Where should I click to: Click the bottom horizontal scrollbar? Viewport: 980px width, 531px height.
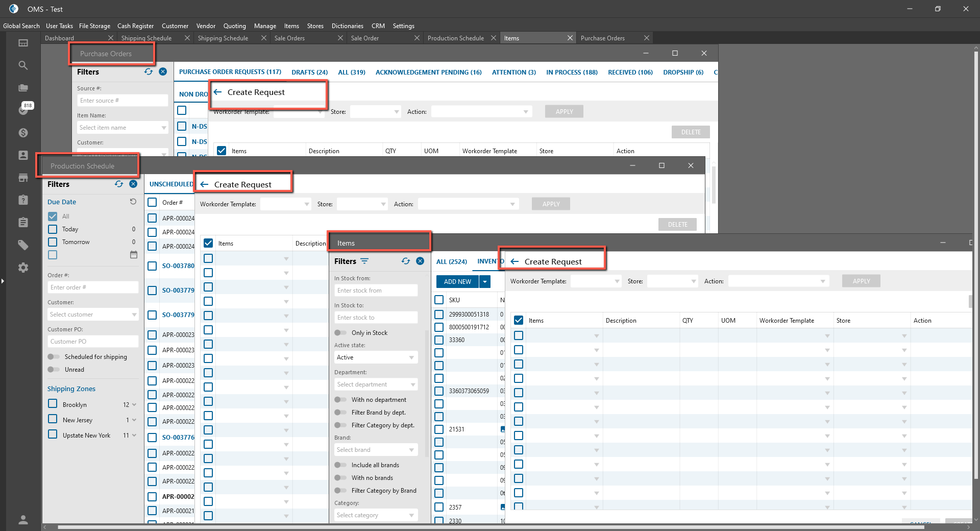[490, 527]
